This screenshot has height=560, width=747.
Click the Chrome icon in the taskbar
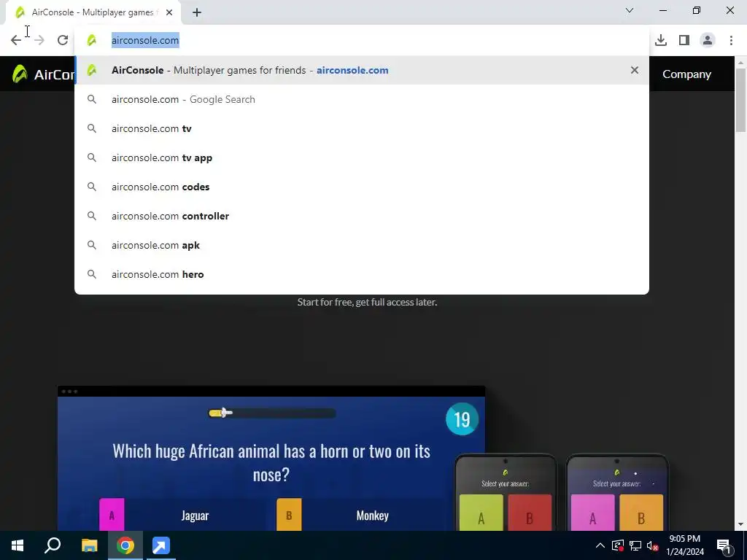click(125, 545)
